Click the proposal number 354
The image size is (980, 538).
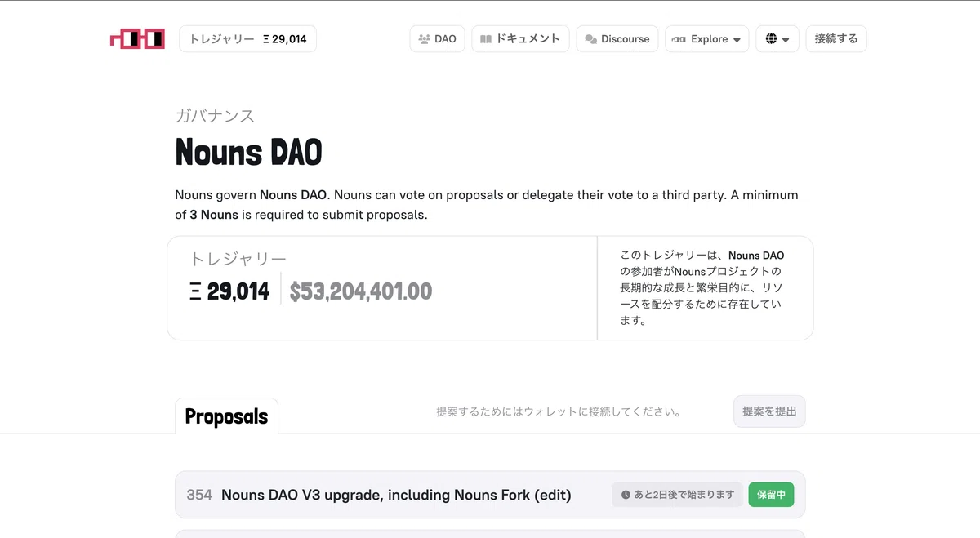199,495
